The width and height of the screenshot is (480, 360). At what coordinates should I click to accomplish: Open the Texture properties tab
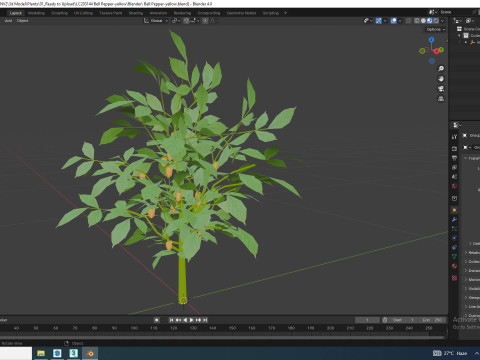[454, 278]
